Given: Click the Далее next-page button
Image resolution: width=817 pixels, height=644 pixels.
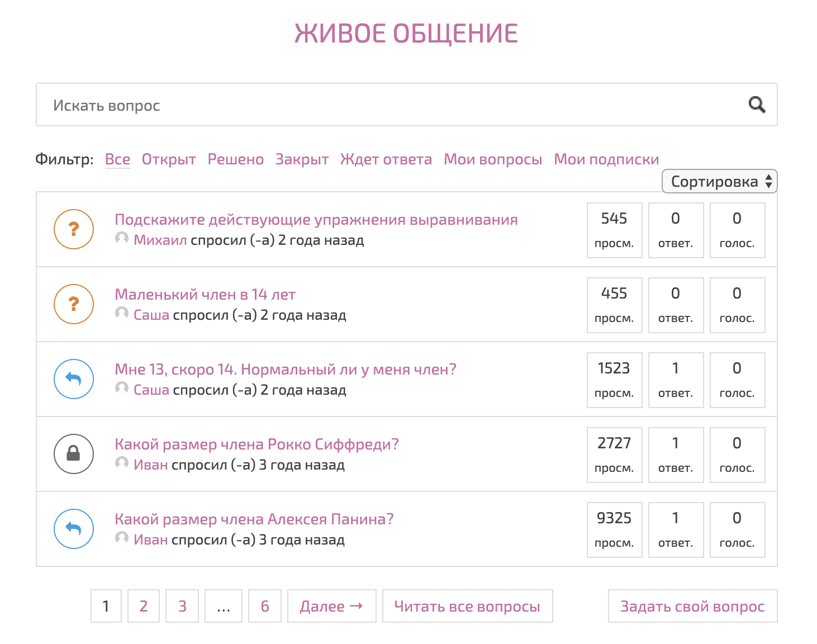Looking at the screenshot, I should point(331,606).
